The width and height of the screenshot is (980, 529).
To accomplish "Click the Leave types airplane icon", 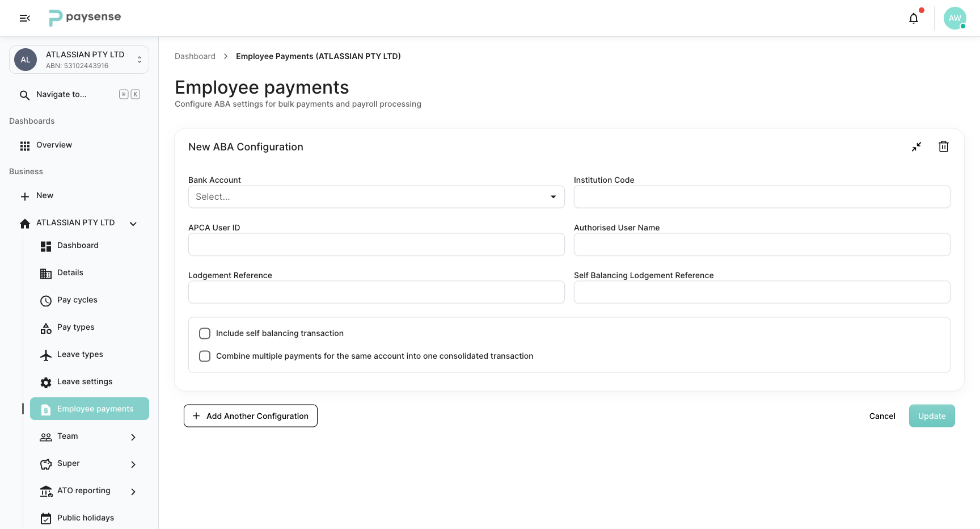I will coord(46,355).
